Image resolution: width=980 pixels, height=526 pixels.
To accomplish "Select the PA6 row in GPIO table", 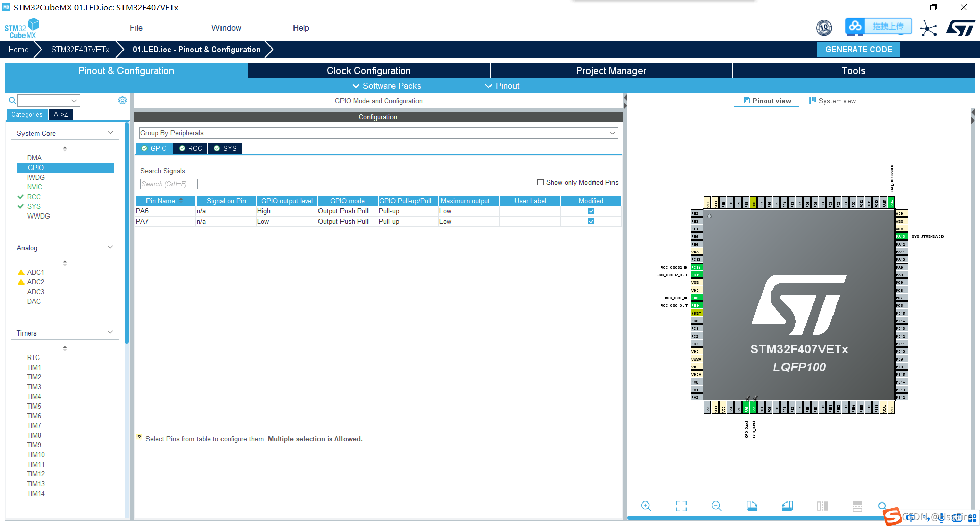I will click(378, 211).
